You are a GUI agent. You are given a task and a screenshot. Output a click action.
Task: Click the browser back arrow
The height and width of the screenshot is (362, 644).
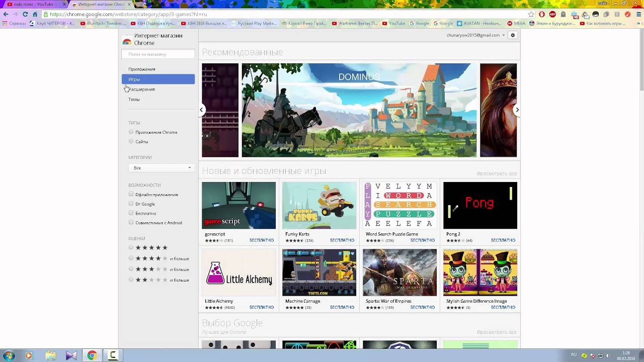6,15
